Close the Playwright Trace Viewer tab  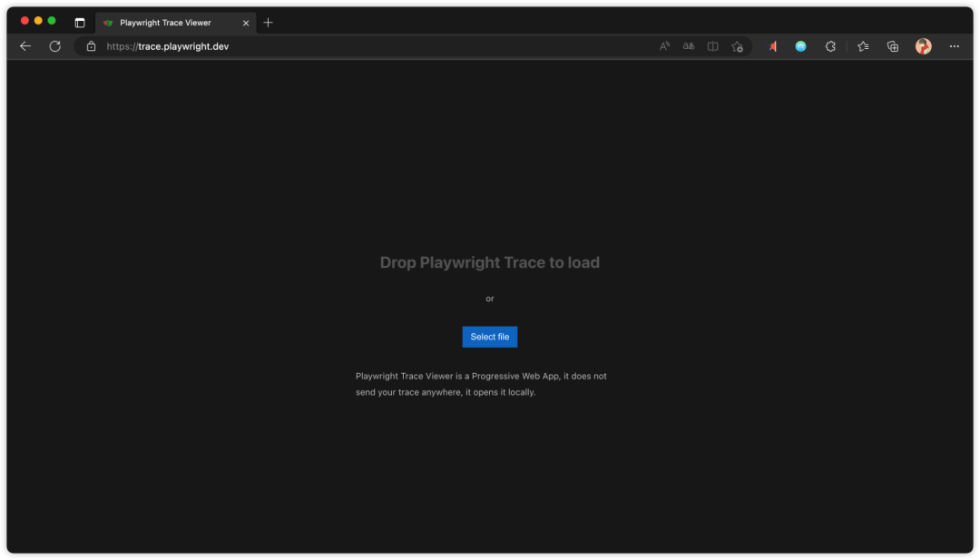pyautogui.click(x=246, y=23)
